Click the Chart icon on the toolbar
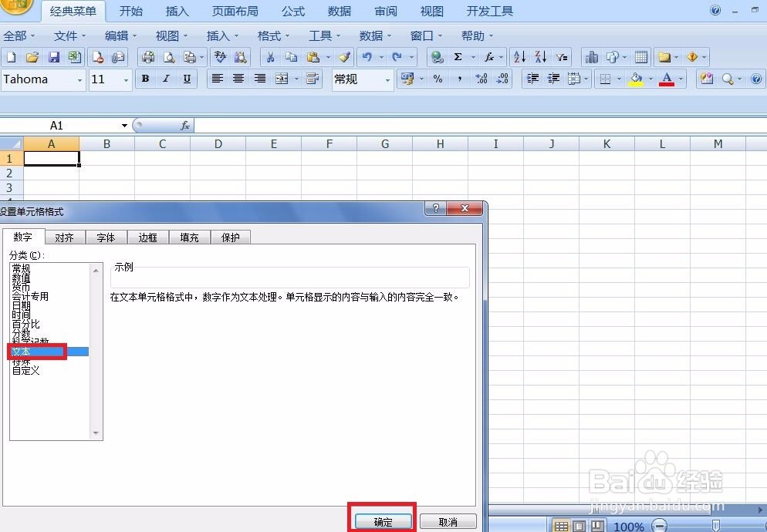This screenshot has width=767, height=532. [593, 57]
